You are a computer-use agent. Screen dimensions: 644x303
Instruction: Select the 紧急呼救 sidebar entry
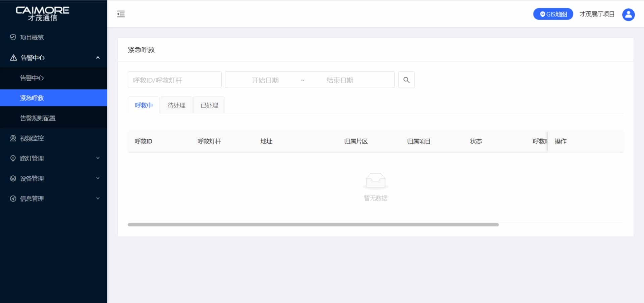[x=32, y=98]
